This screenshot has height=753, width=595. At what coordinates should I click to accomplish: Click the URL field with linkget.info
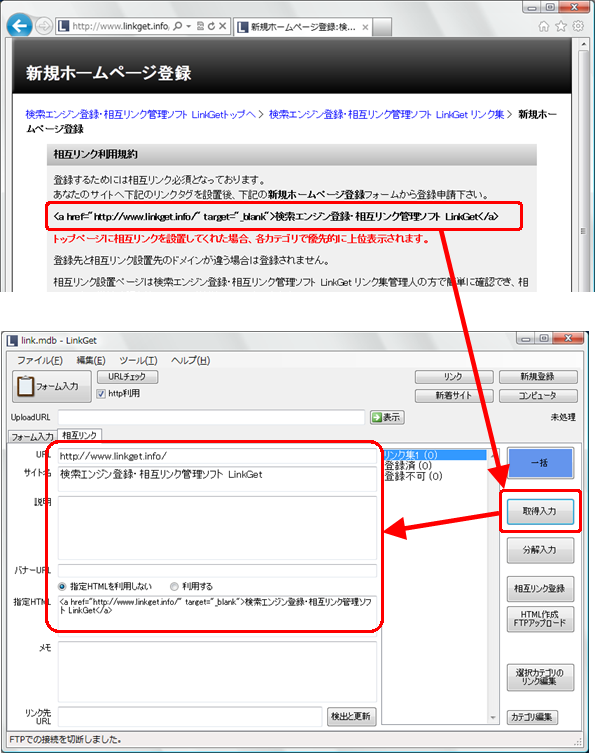(x=217, y=456)
